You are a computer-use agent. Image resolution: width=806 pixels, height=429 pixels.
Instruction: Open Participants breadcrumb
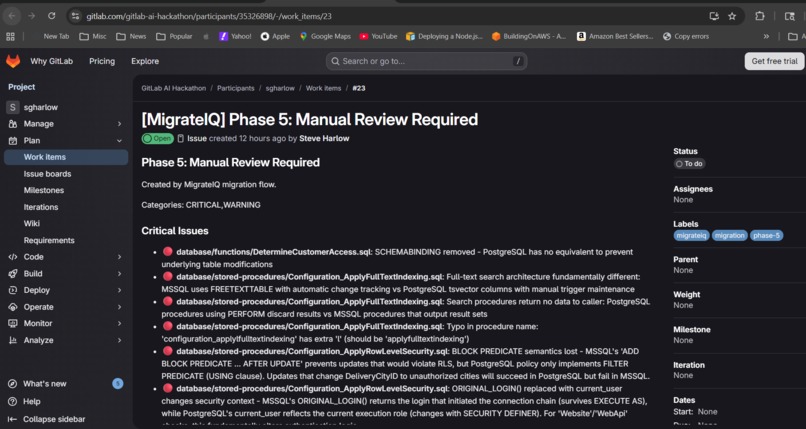[235, 88]
